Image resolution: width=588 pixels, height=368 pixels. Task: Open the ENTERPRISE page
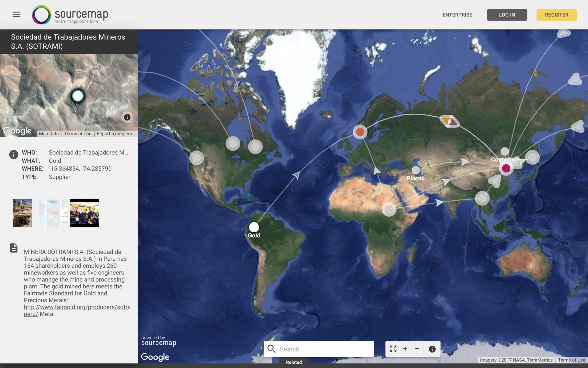(x=457, y=15)
